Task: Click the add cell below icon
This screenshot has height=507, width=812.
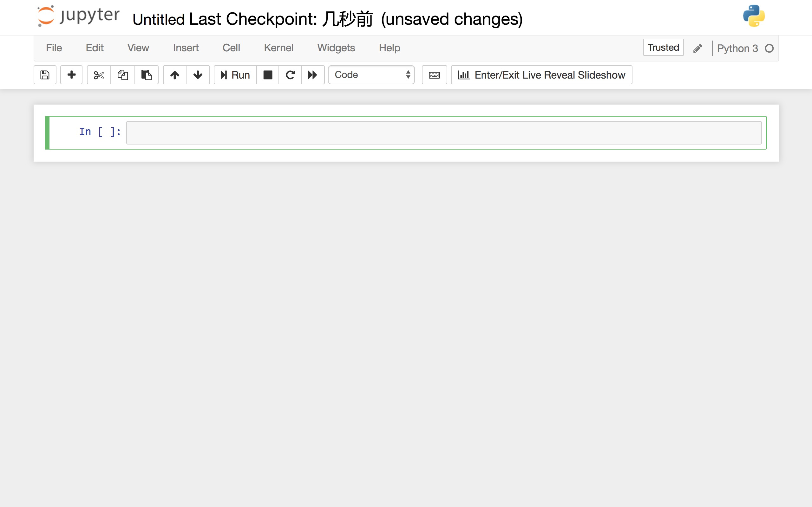Action: point(71,74)
